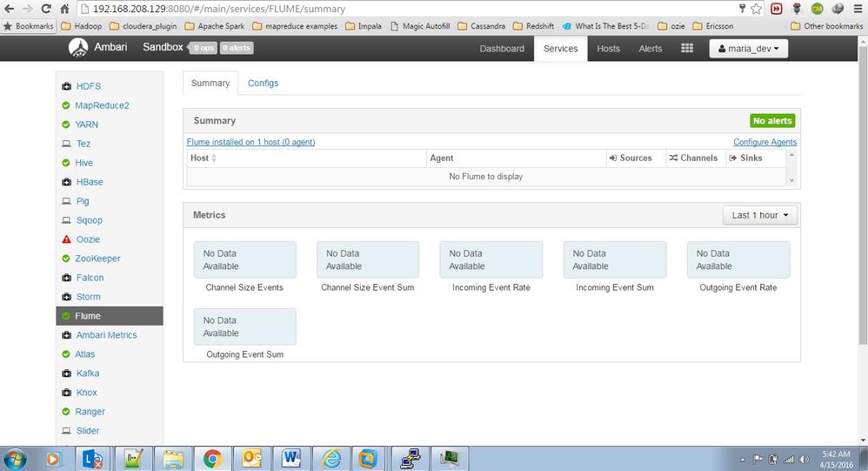Image resolution: width=868 pixels, height=471 pixels.
Task: Open the Alerts menu
Action: [651, 49]
